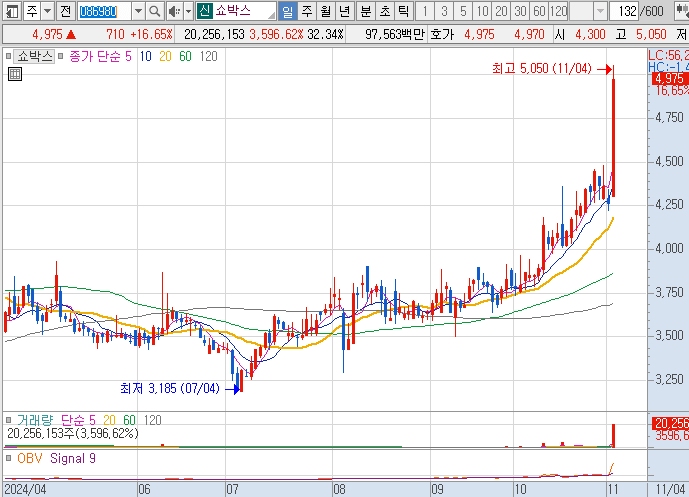Click the Signal 9 indicator label
The height and width of the screenshot is (497, 689).
pos(73,459)
